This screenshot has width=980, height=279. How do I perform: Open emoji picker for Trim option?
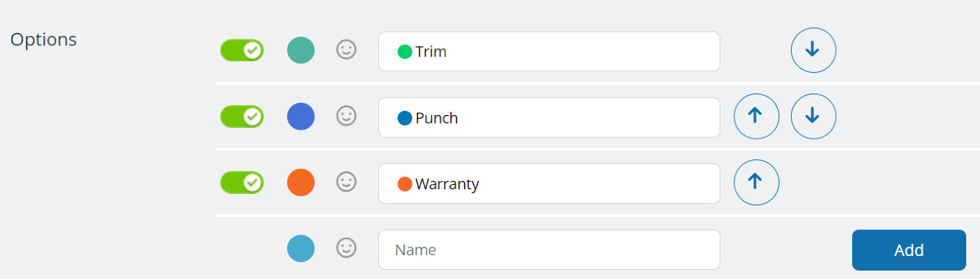(x=347, y=50)
